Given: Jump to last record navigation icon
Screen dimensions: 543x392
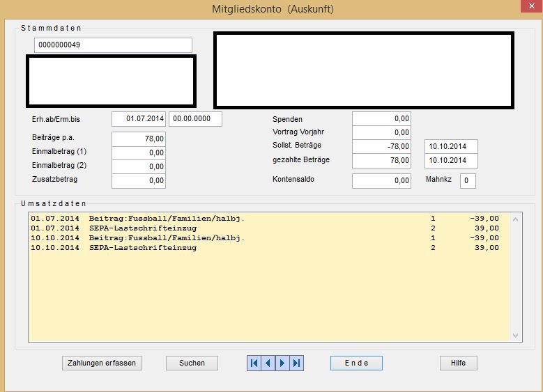Looking at the screenshot, I should click(x=297, y=363).
